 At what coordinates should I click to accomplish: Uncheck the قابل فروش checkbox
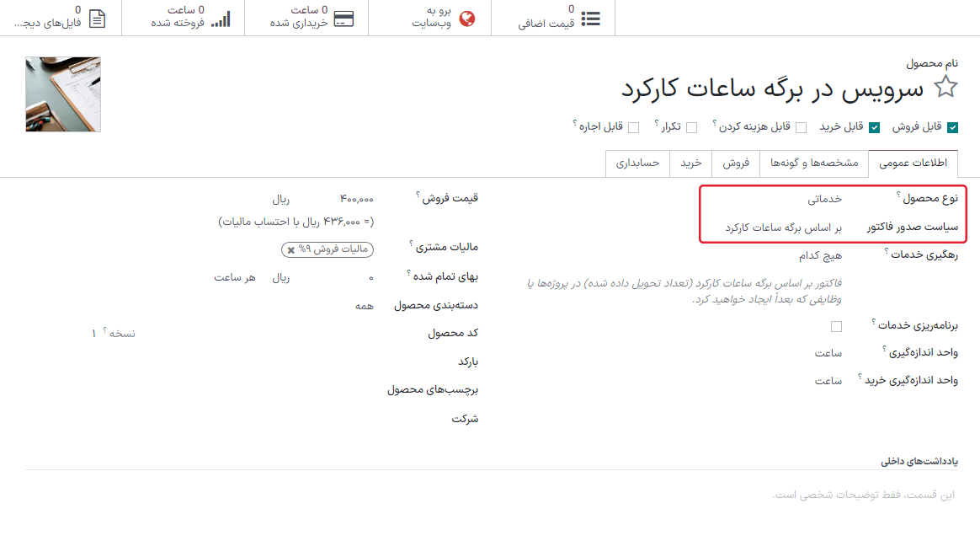[x=952, y=128]
